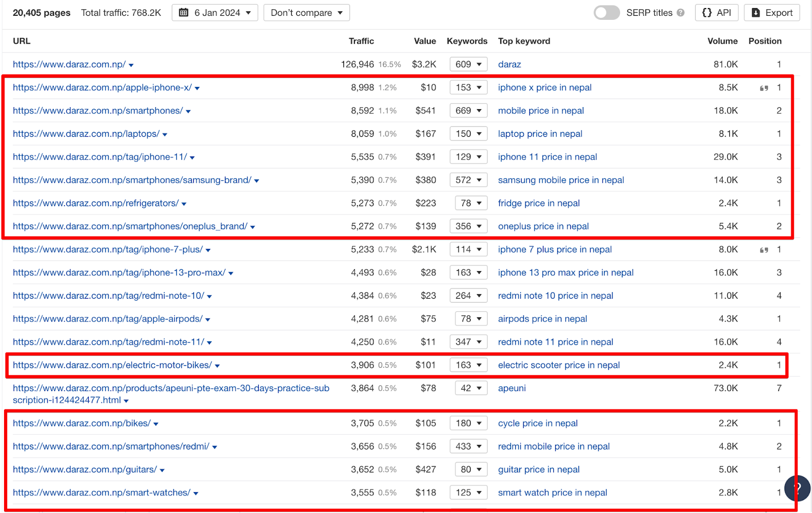Open the laptops URL link
The width and height of the screenshot is (812, 513).
pyautogui.click(x=86, y=134)
